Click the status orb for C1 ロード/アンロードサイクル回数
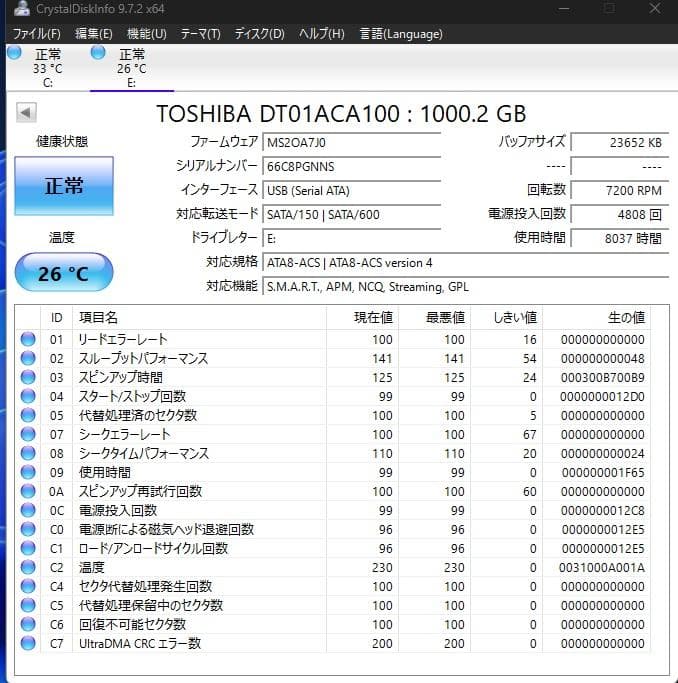 coord(28,548)
